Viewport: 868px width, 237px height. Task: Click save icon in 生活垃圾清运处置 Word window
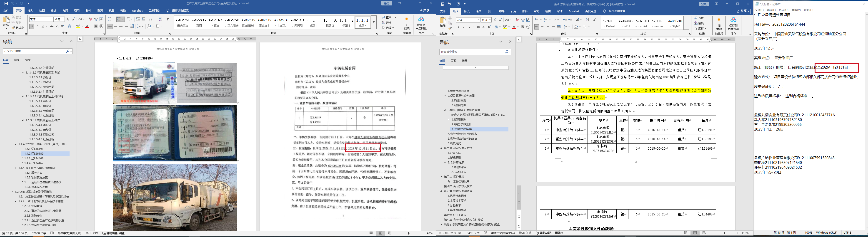(443, 4)
